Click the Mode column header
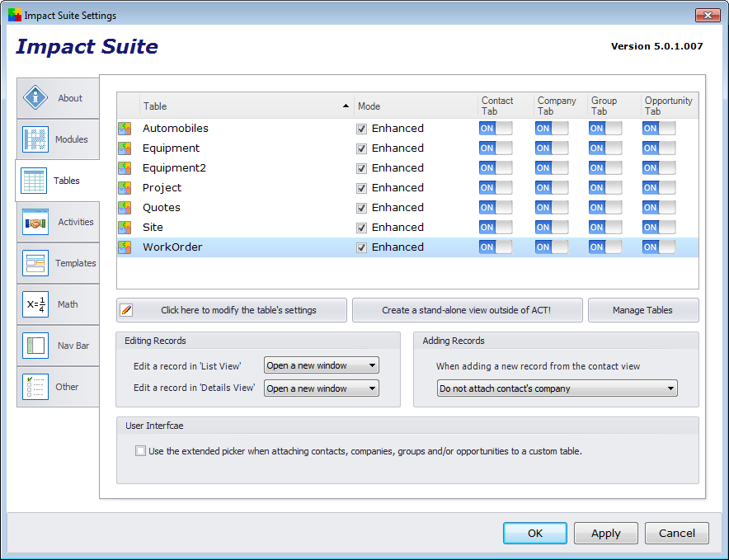This screenshot has height=560, width=729. pos(416,106)
